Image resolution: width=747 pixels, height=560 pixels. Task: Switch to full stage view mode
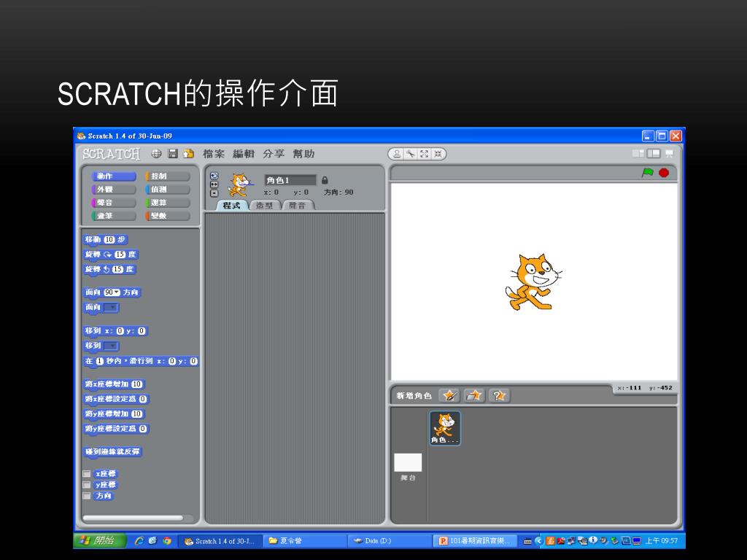pyautogui.click(x=654, y=153)
